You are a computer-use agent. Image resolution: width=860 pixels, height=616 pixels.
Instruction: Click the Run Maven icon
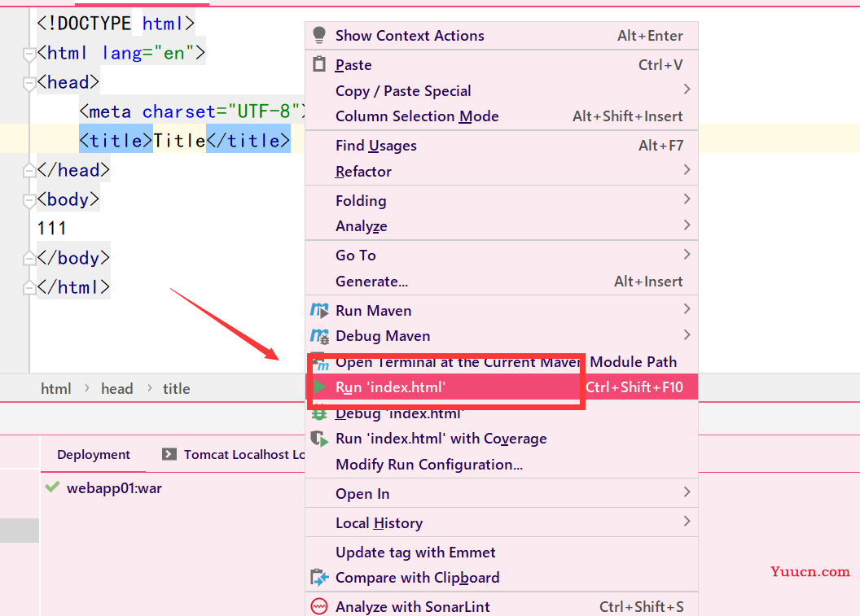(x=319, y=310)
